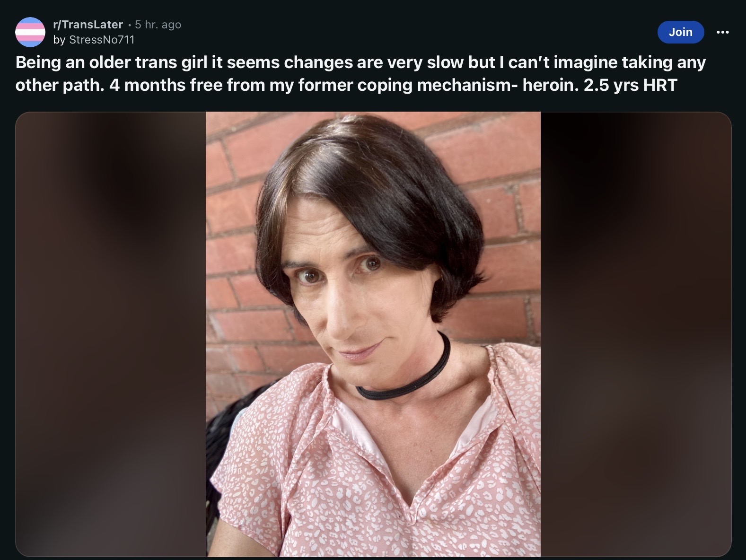Open the trans flag subreddit avatar

pos(30,32)
